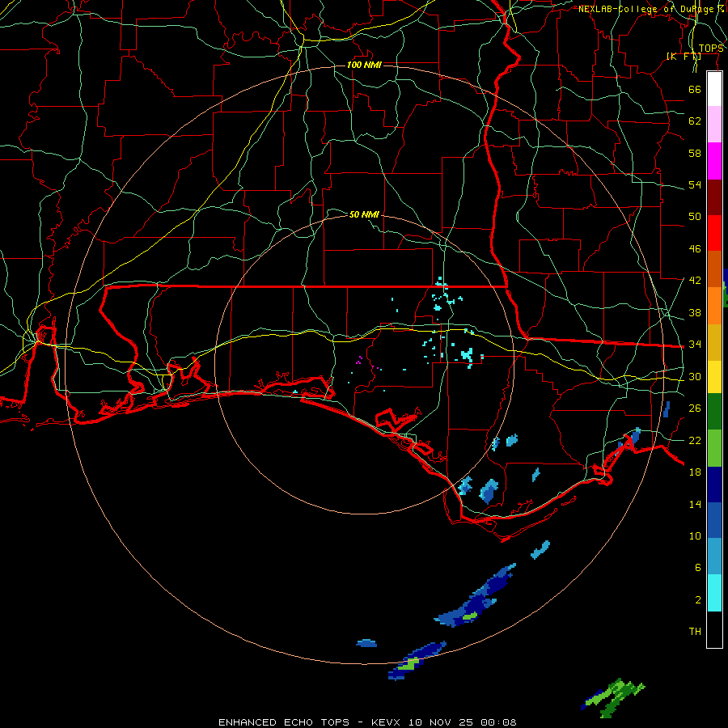The image size is (728, 728).
Task: Click the "50 NMI" range ring label
Action: click(364, 214)
